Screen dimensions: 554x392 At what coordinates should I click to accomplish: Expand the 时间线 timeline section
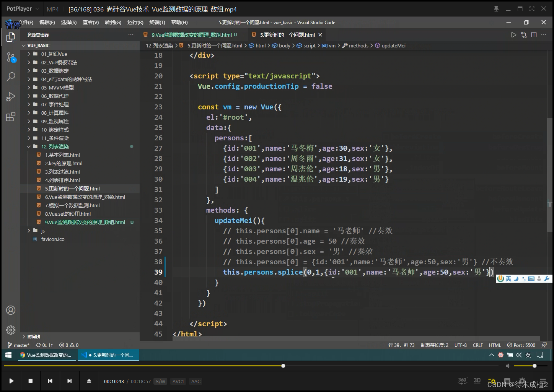(80, 337)
